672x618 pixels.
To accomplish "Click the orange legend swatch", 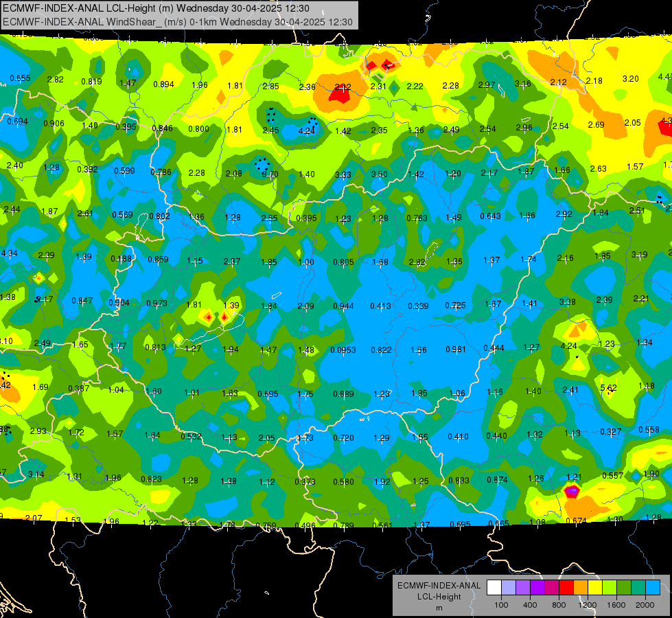I will pos(581,587).
